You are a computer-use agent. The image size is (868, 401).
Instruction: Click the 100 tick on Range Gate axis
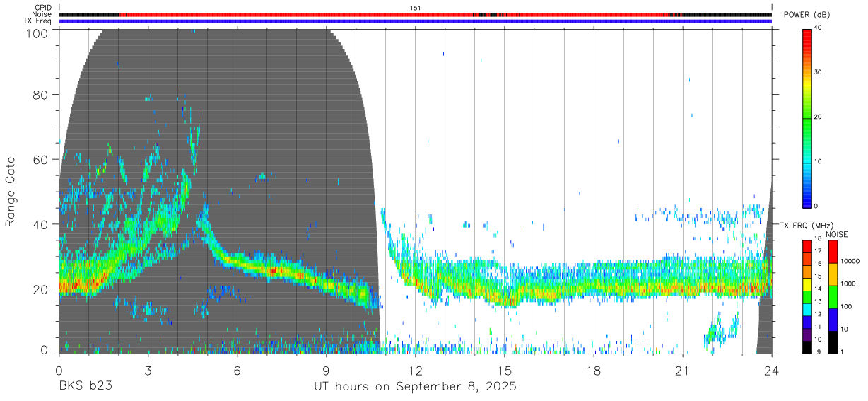click(39, 33)
